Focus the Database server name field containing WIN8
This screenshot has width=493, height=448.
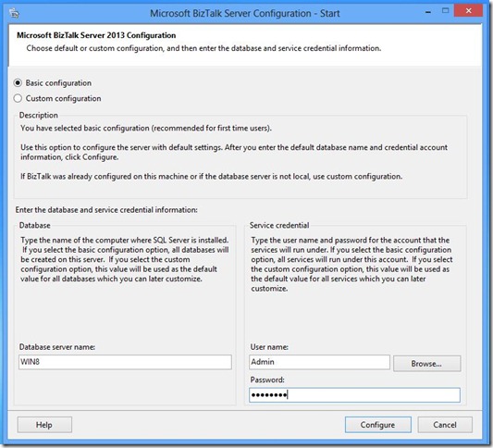(125, 362)
